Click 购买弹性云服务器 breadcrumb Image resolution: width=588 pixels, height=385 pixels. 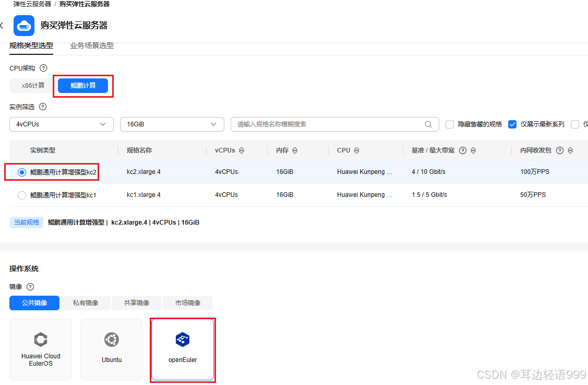coord(85,4)
